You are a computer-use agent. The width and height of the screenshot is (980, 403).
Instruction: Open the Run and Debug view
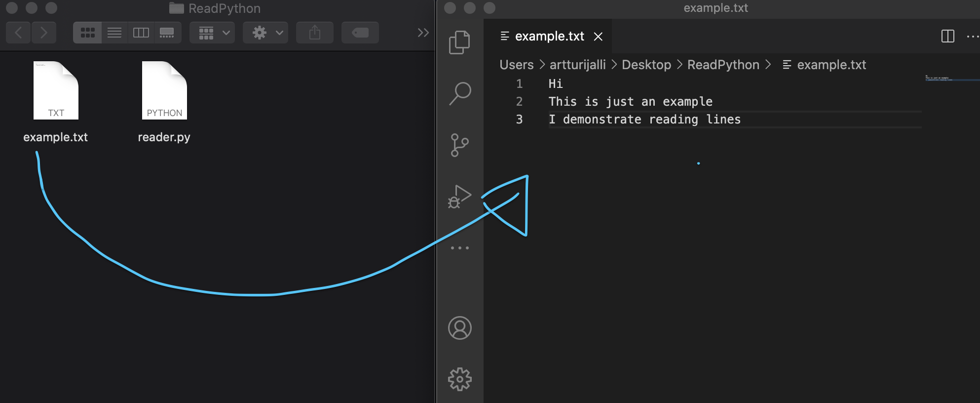459,197
